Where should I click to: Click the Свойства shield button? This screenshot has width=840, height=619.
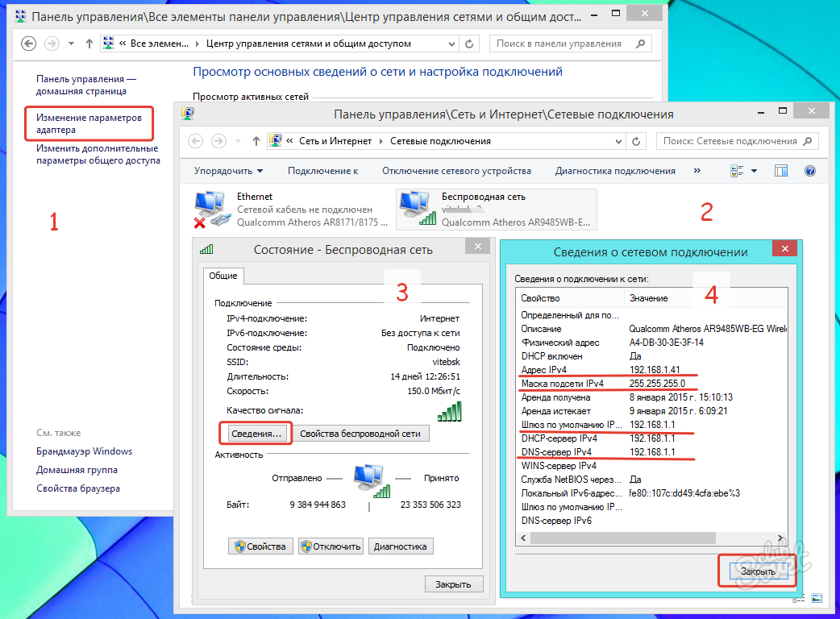(x=261, y=546)
